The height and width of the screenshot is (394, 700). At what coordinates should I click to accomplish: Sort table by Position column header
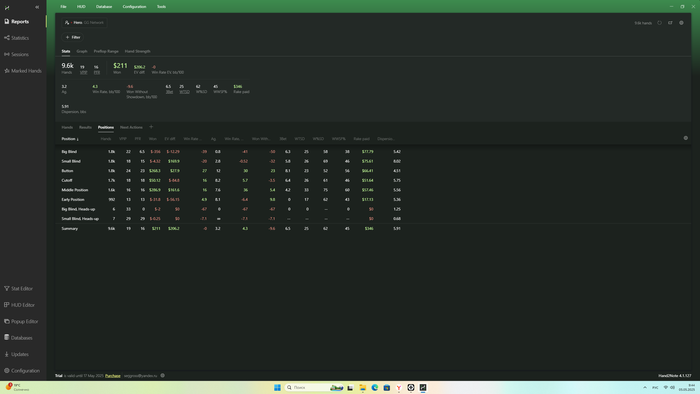(70, 139)
